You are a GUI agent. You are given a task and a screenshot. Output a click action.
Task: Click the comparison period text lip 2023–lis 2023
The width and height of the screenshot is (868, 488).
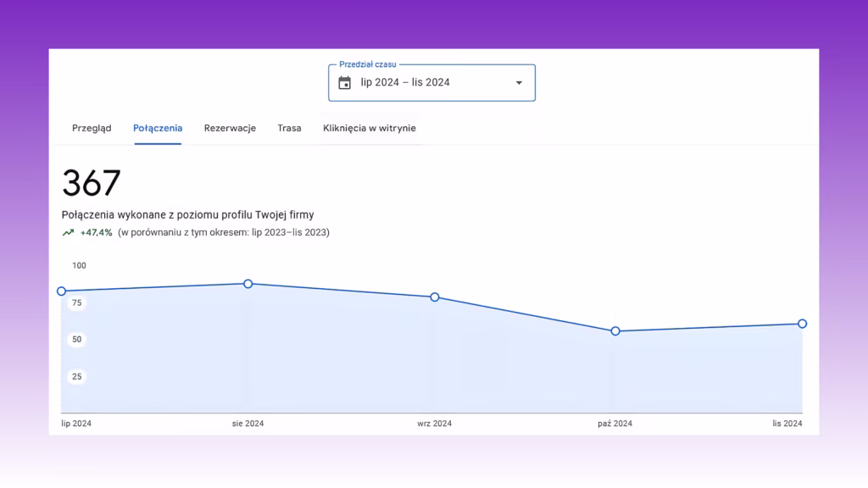coord(224,233)
